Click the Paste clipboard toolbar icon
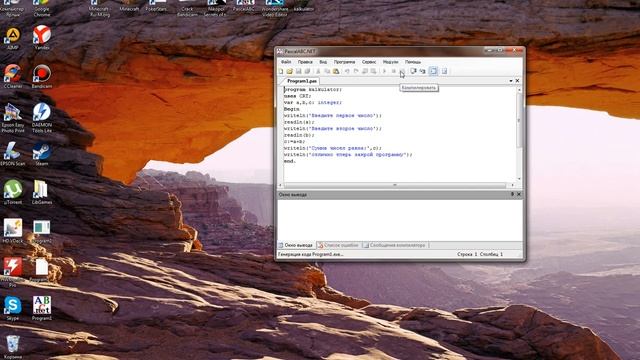This screenshot has height=360, width=640. coord(336,71)
